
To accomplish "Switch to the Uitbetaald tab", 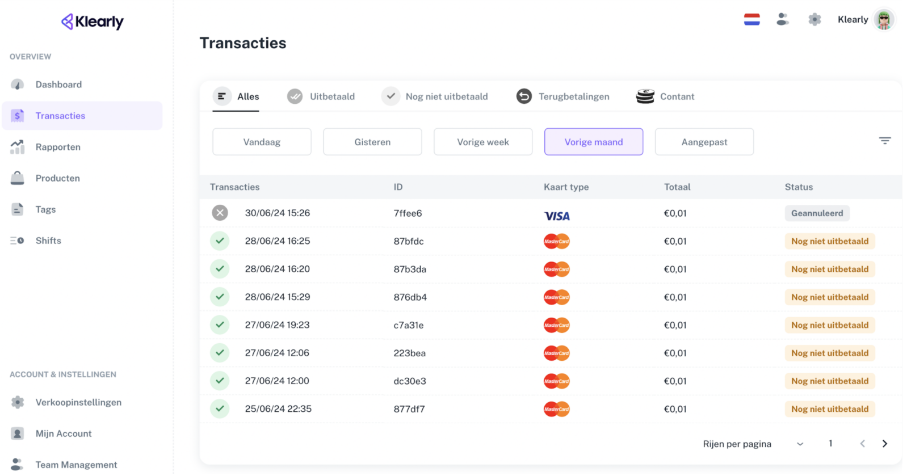I will [x=321, y=97].
